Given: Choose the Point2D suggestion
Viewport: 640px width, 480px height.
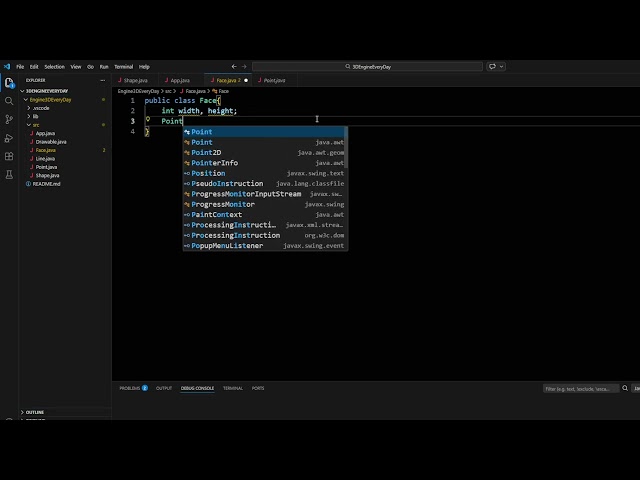Looking at the screenshot, I should tap(264, 152).
